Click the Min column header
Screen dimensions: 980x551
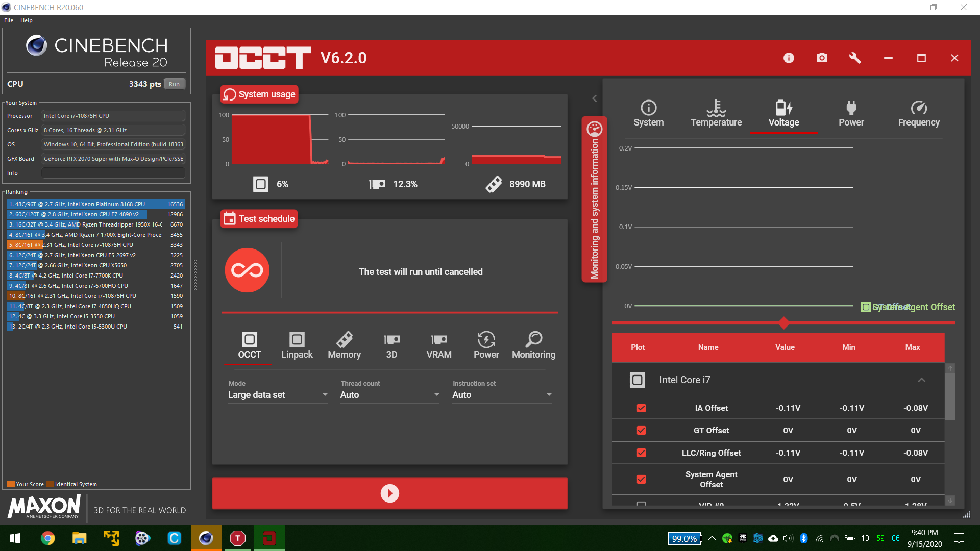click(x=848, y=347)
